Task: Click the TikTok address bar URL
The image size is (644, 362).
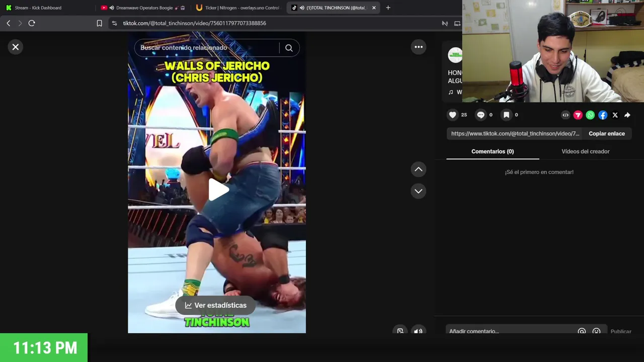Action: click(x=194, y=23)
